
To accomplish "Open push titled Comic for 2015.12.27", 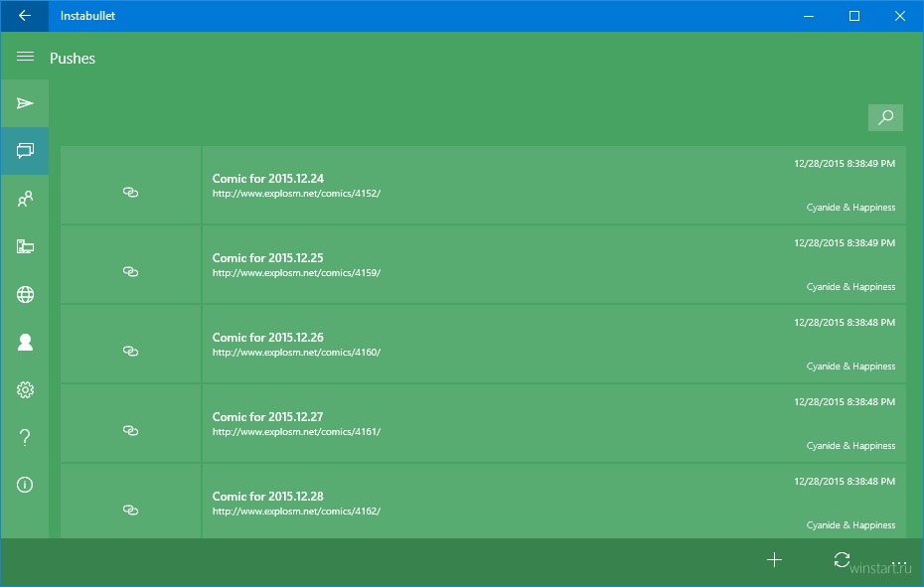I will pyautogui.click(x=267, y=417).
